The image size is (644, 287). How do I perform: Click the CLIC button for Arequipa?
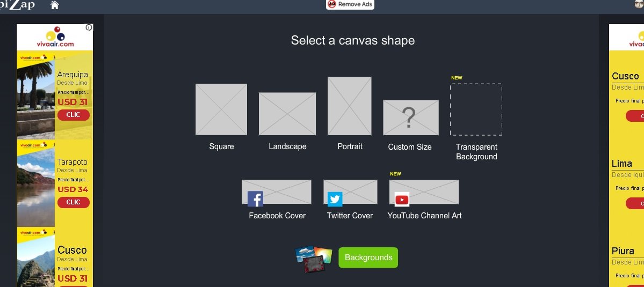coord(74,115)
